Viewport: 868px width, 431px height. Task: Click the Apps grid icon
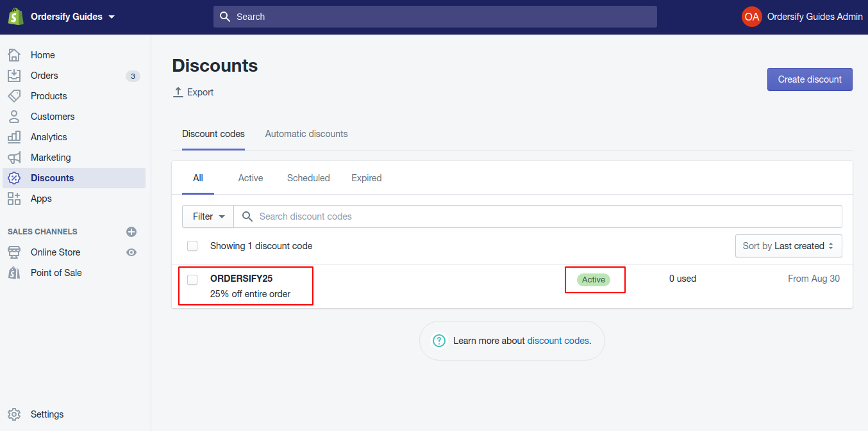pyautogui.click(x=14, y=199)
